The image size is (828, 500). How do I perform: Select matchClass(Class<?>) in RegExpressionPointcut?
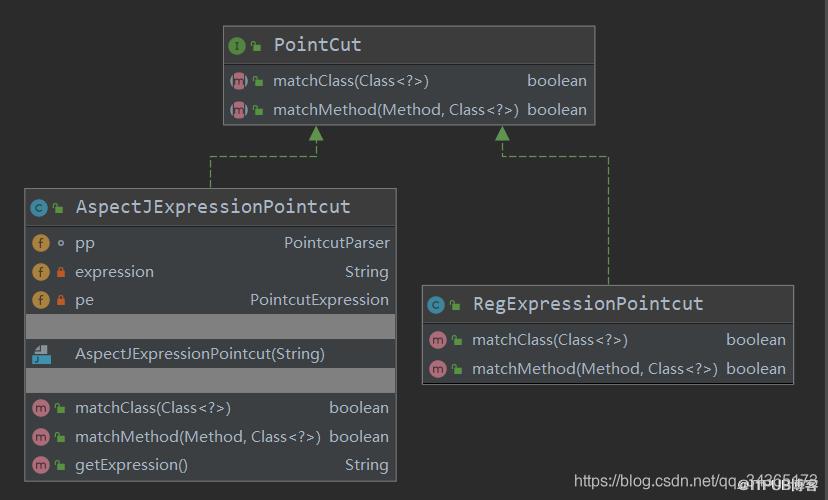coord(550,340)
